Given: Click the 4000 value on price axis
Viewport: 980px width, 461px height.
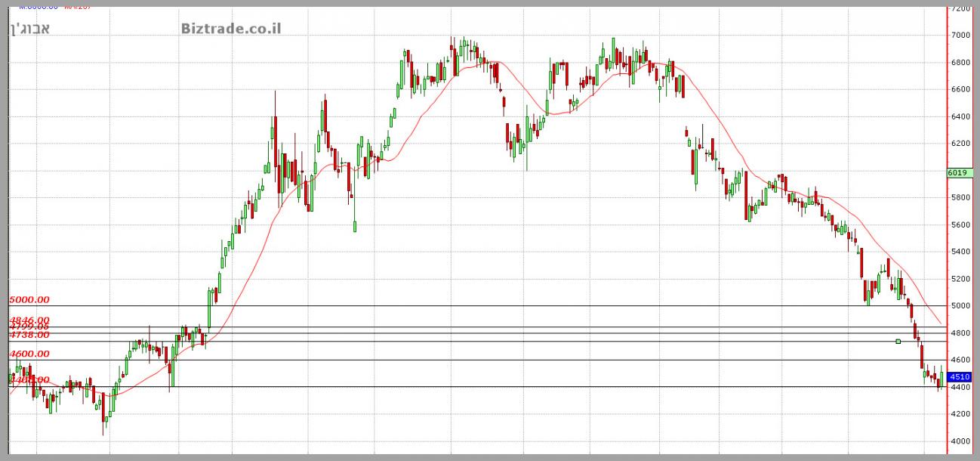Looking at the screenshot, I should 961,441.
